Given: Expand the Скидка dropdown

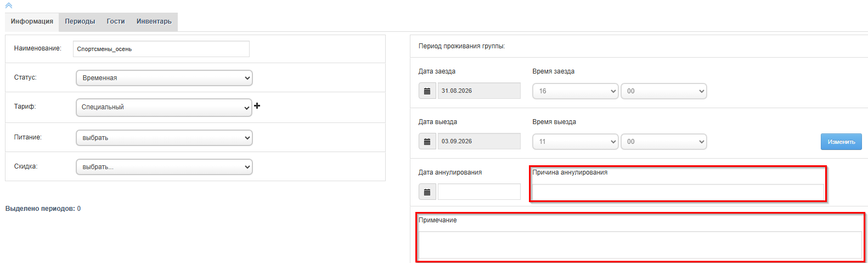Looking at the screenshot, I should [x=164, y=167].
